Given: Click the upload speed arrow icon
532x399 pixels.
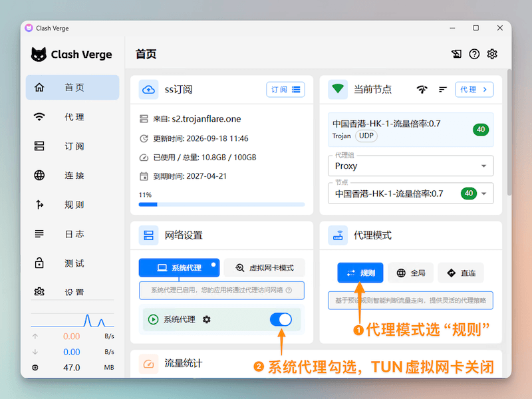Looking at the screenshot, I should point(35,336).
